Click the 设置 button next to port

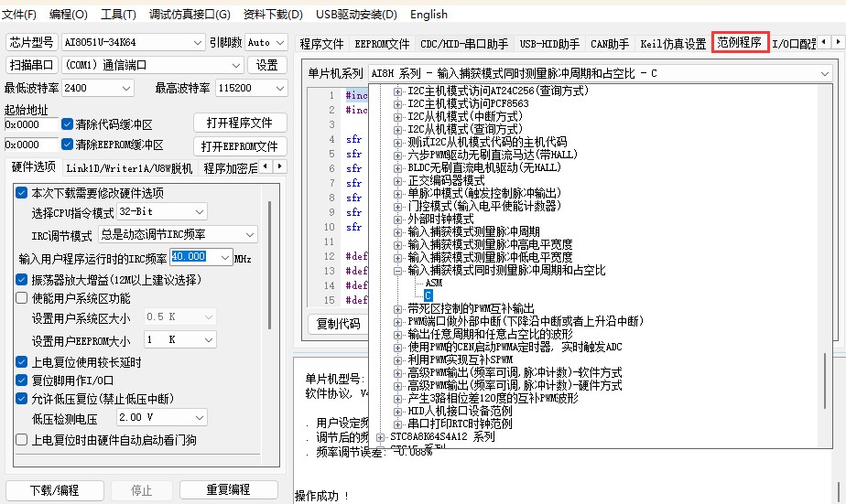[266, 65]
